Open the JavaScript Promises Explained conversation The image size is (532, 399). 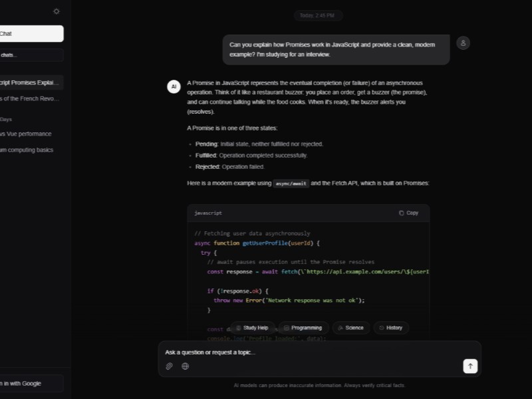(x=30, y=82)
